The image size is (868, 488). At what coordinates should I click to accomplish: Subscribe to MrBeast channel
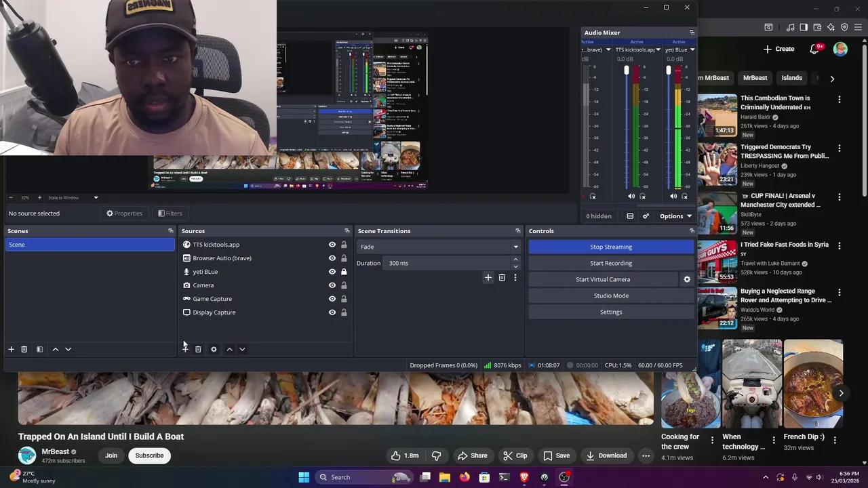click(149, 455)
